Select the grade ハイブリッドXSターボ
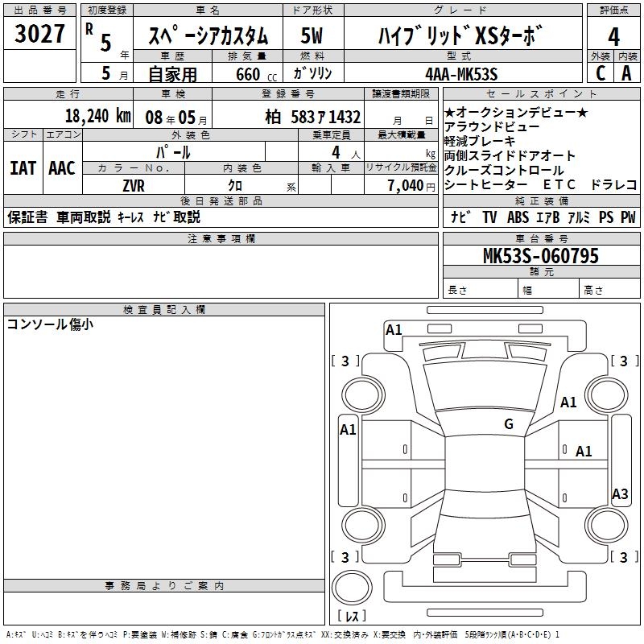Screen dimensions: 644x644 pos(460,35)
